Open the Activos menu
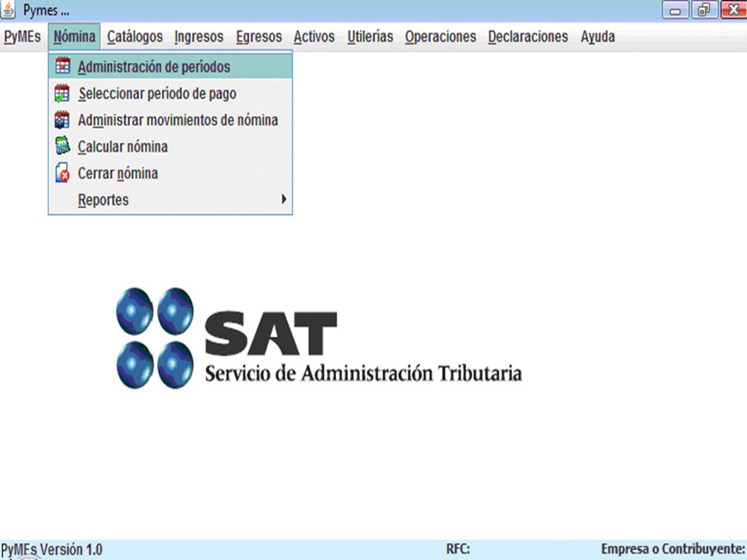The height and width of the screenshot is (560, 747). coord(314,37)
